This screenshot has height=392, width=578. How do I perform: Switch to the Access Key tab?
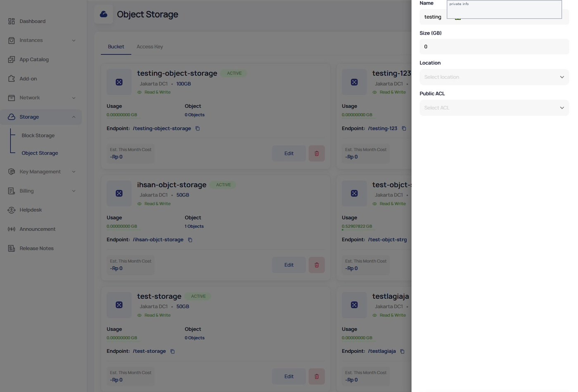[x=150, y=47]
